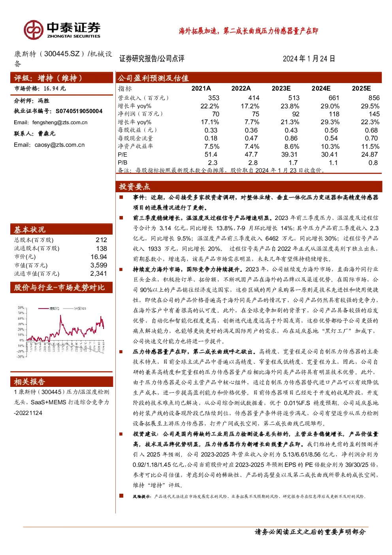Click market cap value 3,599
The image size is (392, 555).
coord(99,265)
